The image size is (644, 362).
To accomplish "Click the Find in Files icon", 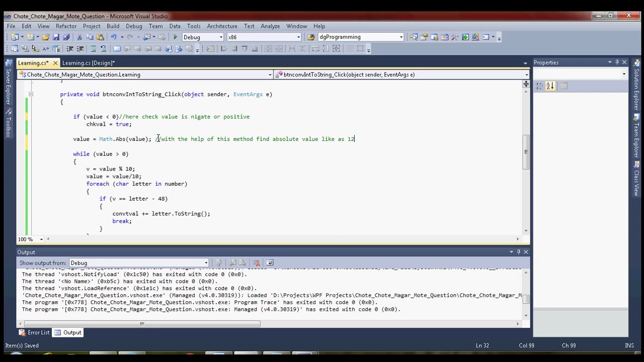I will [x=311, y=37].
